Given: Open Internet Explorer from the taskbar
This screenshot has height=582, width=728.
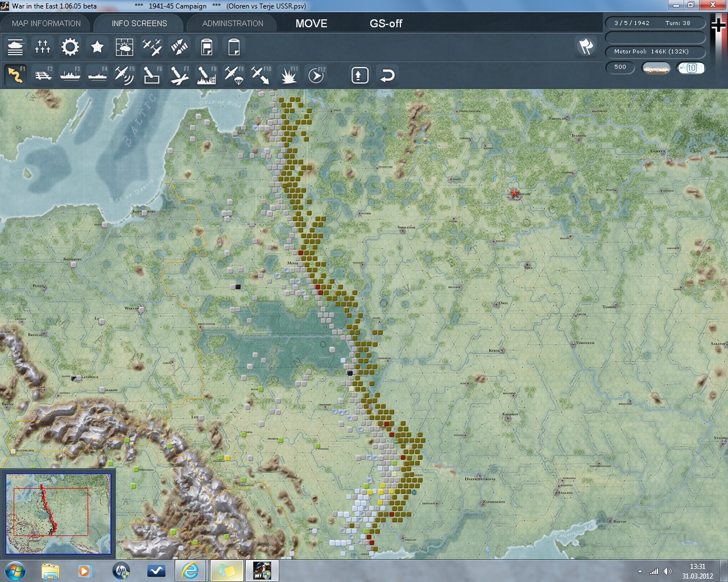Looking at the screenshot, I should (191, 571).
